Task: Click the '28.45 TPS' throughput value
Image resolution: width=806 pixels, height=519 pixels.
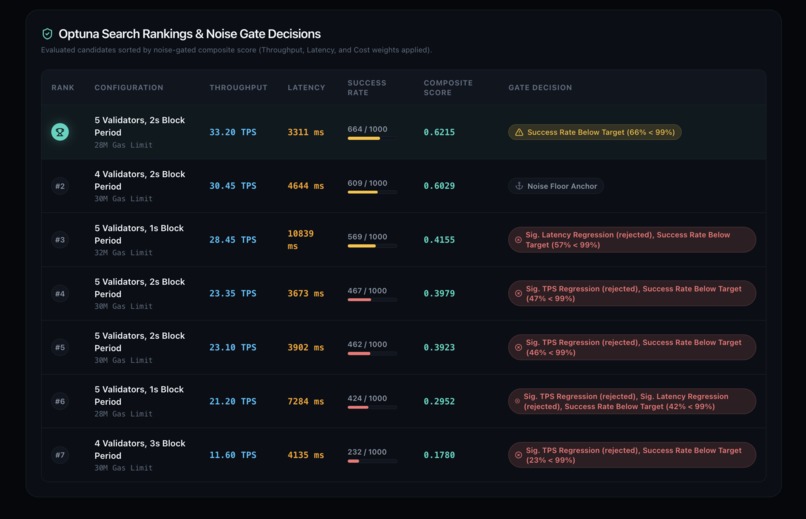Action: tap(233, 240)
